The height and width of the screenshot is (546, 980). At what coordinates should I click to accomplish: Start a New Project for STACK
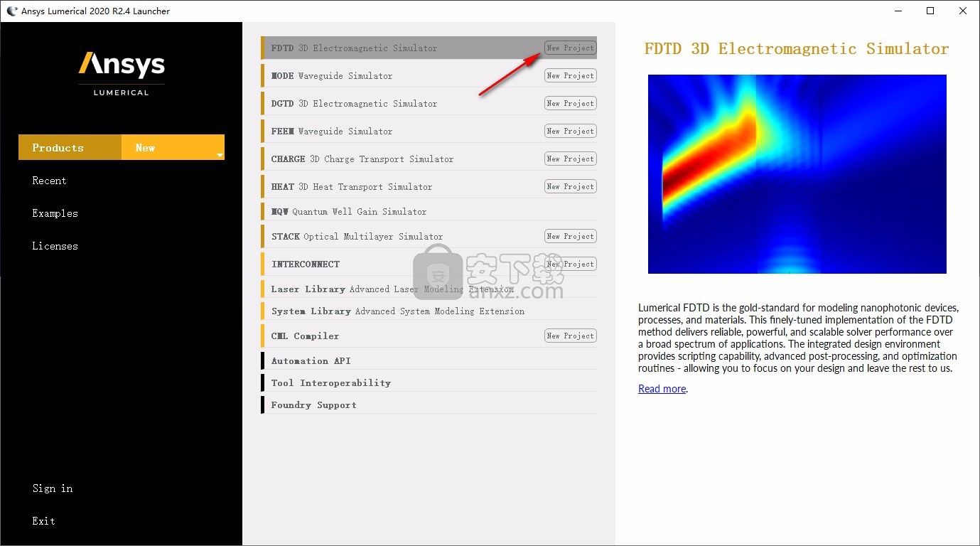point(570,236)
